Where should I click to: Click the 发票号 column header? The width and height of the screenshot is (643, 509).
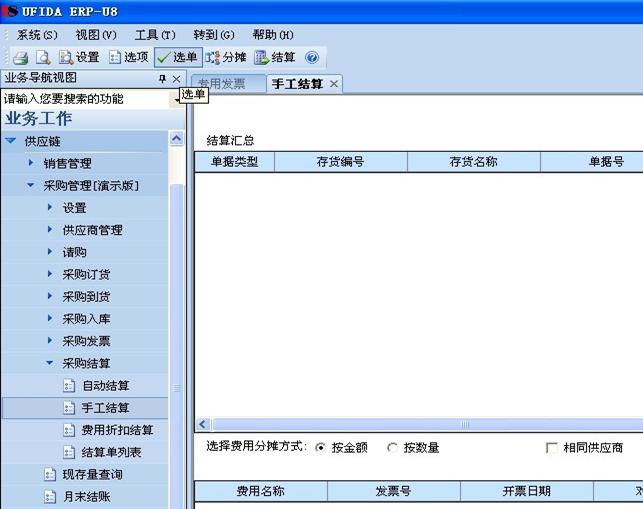394,491
